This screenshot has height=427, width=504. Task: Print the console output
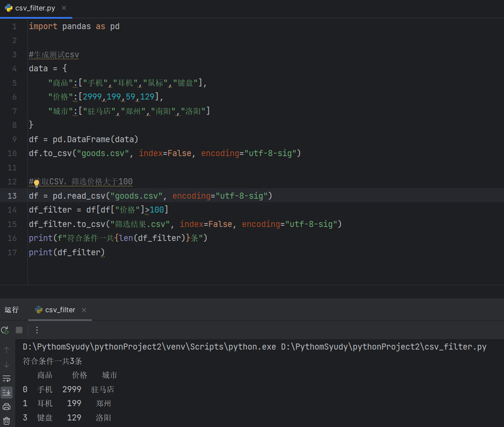(x=6, y=406)
